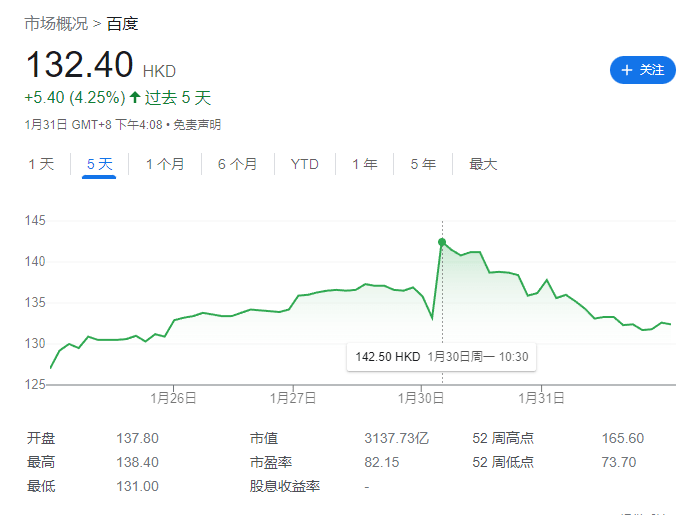Switch chart to 6 个月 range

point(237,164)
